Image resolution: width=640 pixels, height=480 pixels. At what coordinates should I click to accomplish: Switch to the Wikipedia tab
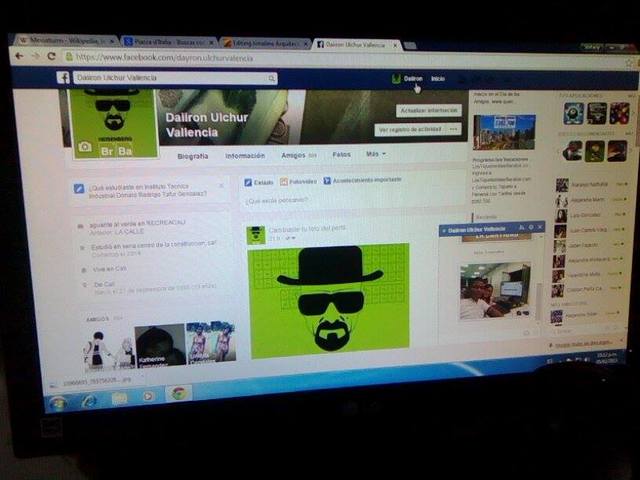65,41
